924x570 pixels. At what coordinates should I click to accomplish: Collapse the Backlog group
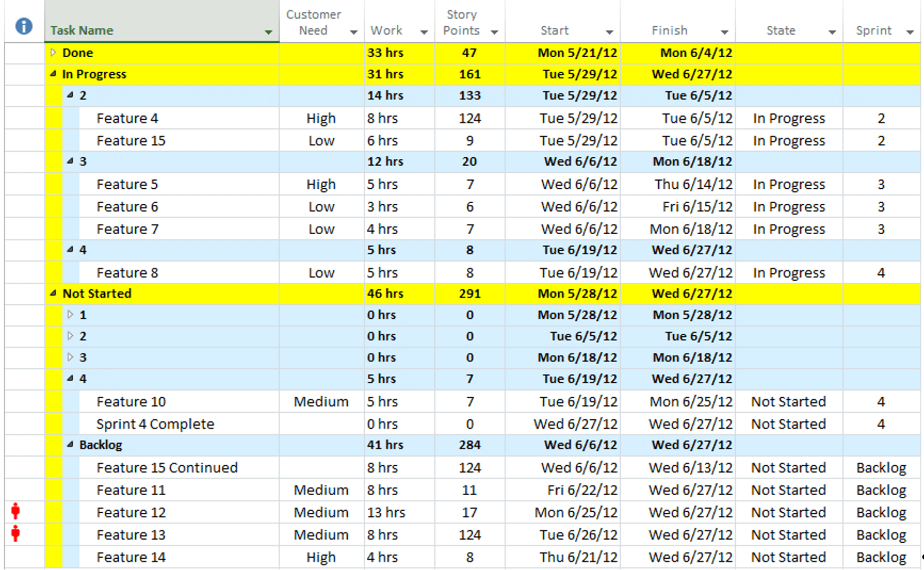[x=70, y=444]
